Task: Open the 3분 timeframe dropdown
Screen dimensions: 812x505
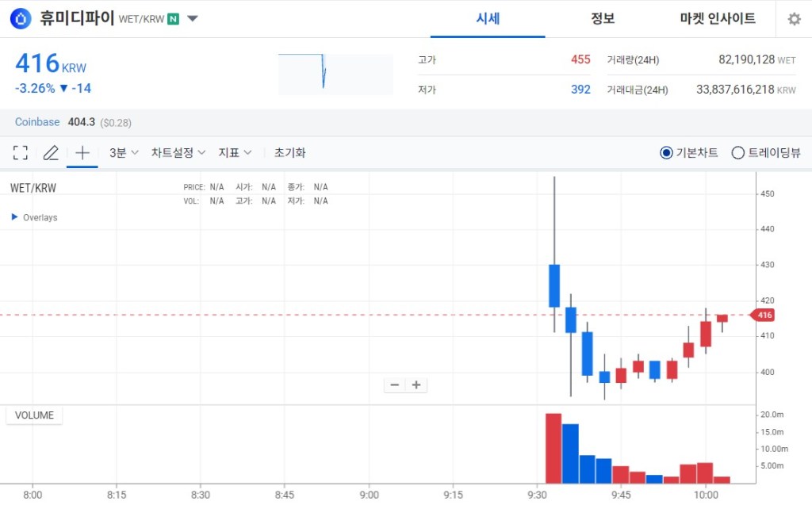Action: click(x=122, y=152)
